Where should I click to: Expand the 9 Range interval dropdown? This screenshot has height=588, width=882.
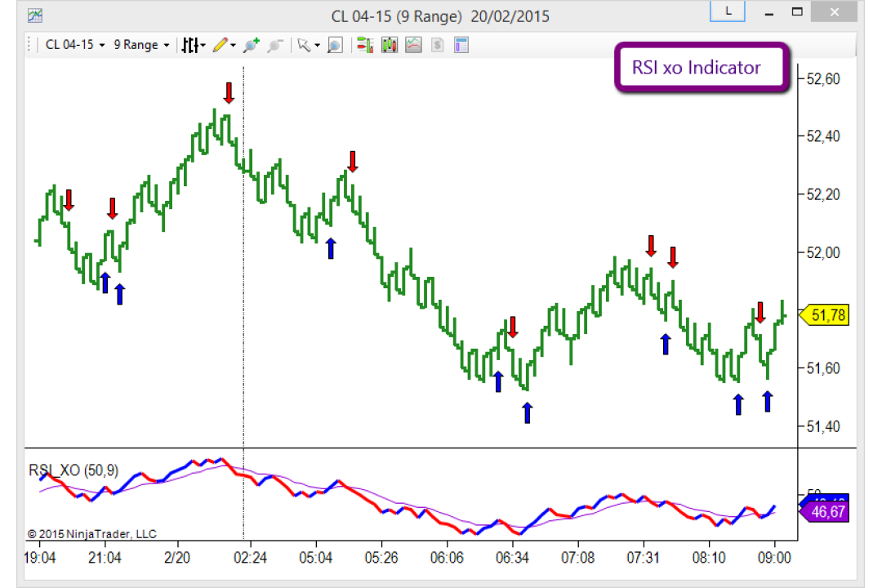(x=141, y=45)
